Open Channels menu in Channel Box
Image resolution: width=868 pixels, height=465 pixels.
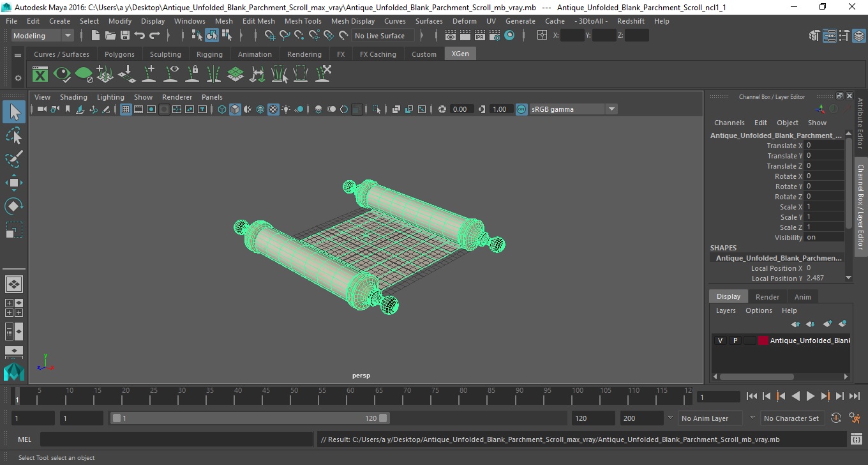(x=729, y=123)
